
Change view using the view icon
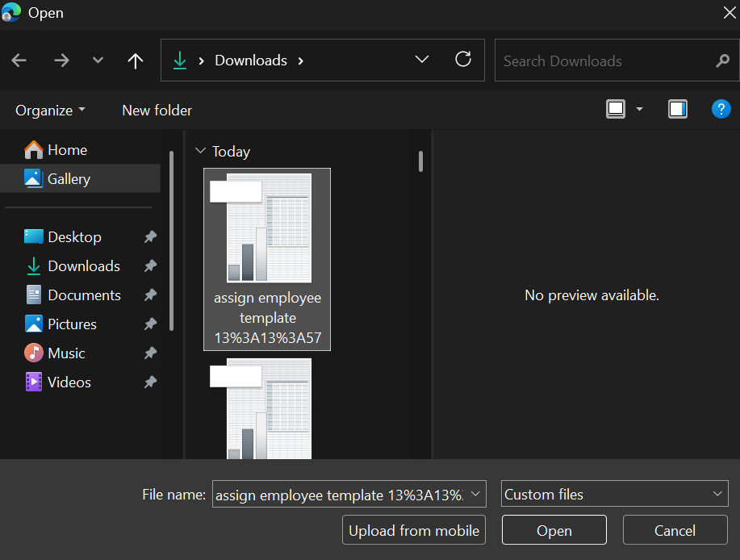coord(616,109)
